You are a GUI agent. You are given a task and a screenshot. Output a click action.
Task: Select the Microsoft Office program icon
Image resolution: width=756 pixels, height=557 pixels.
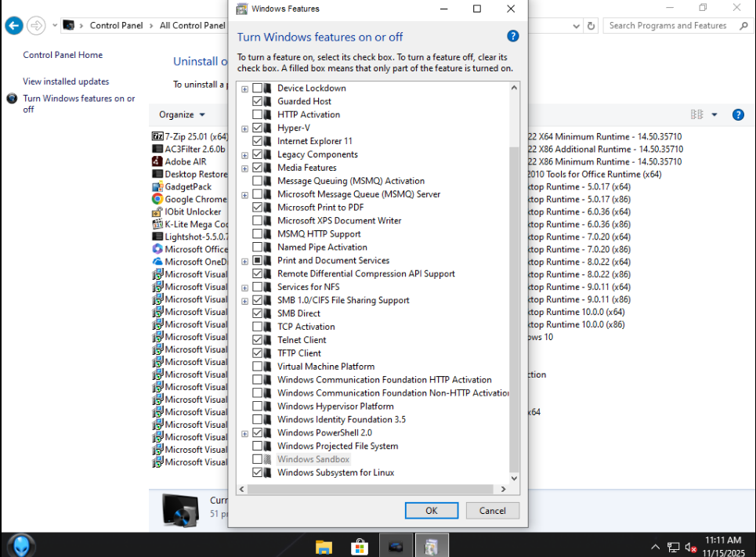tap(157, 249)
